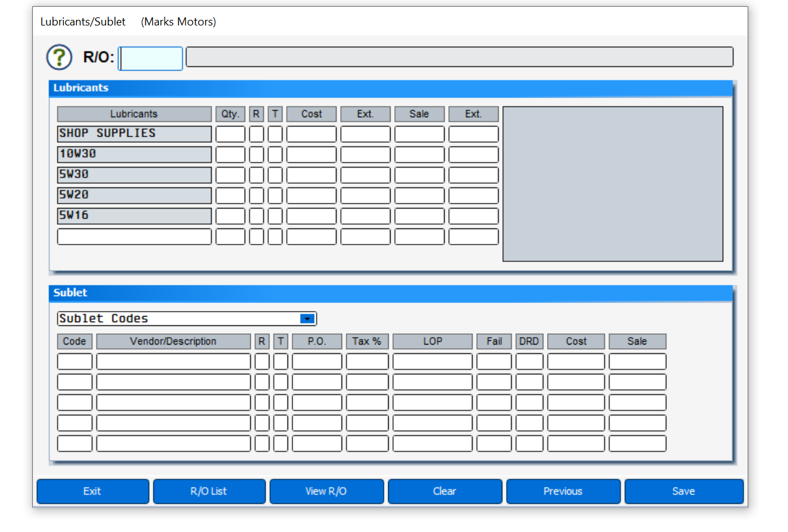
Task: Toggle the T checkbox in the second sublet row
Action: pos(279,381)
